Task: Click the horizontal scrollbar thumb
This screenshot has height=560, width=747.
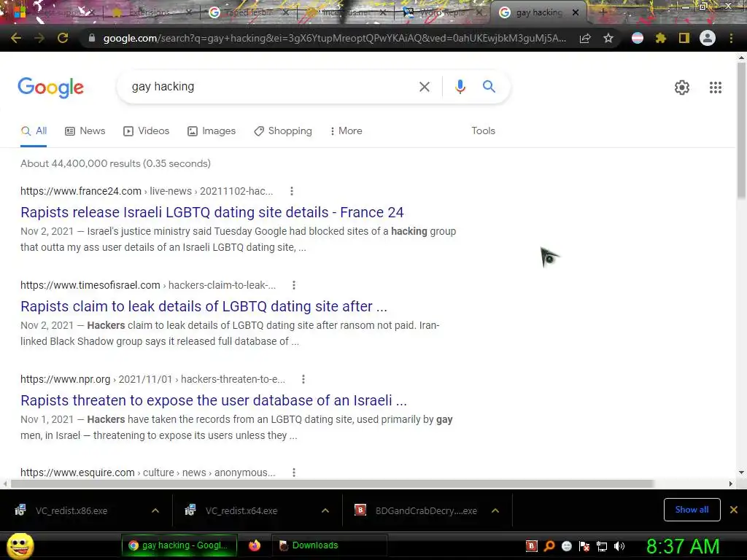Action: [x=332, y=484]
